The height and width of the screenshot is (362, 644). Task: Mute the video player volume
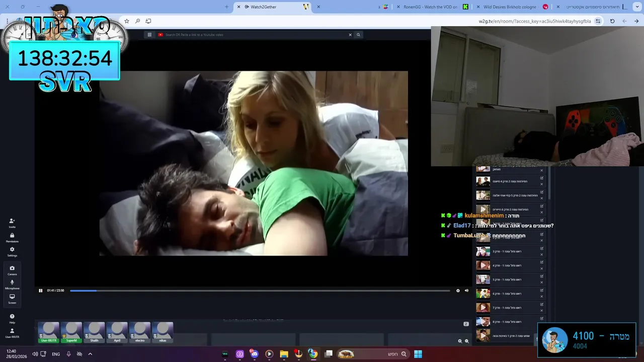pyautogui.click(x=466, y=291)
